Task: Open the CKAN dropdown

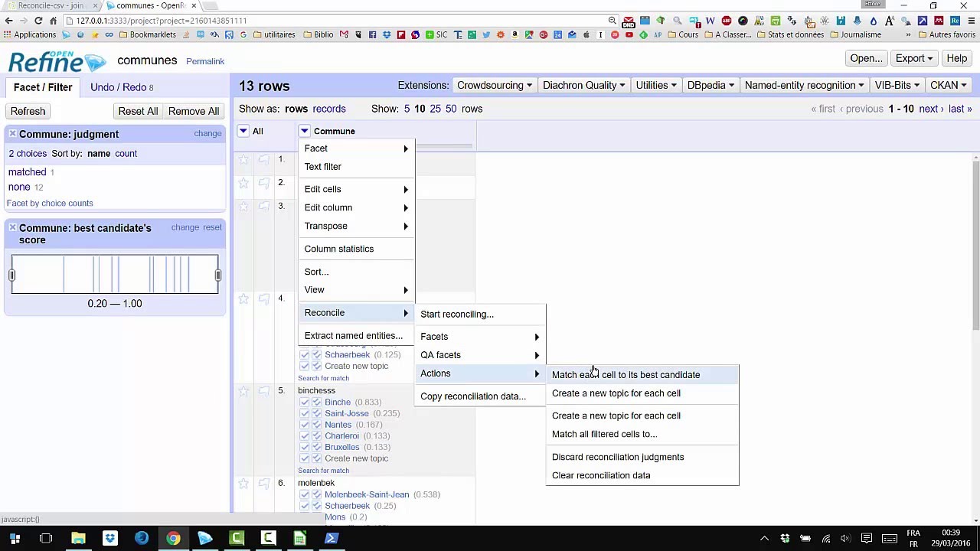Action: pyautogui.click(x=948, y=86)
